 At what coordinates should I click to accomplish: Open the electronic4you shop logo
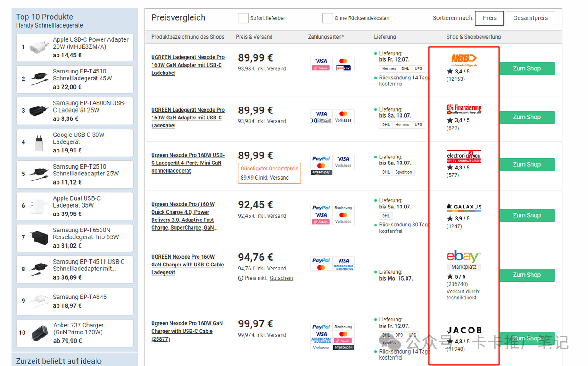[x=464, y=157]
